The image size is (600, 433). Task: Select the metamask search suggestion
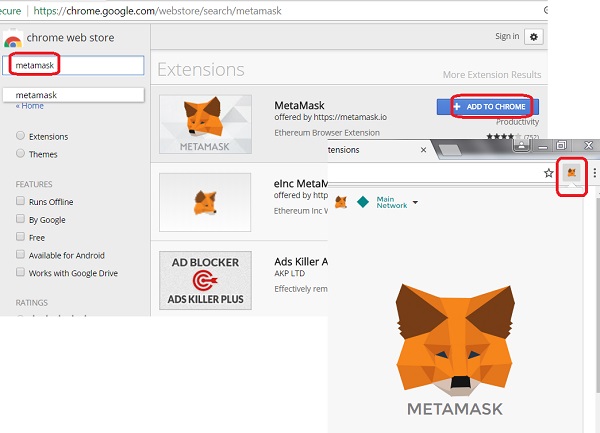[x=73, y=95]
